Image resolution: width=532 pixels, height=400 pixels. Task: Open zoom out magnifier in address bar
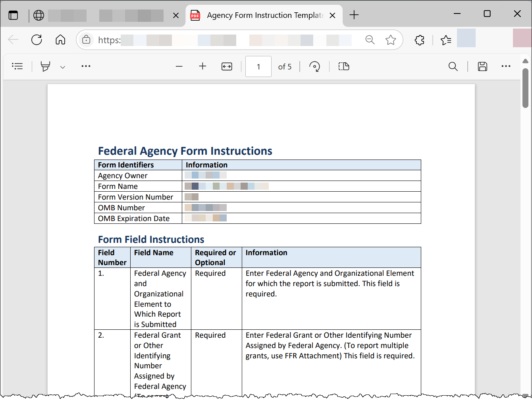click(370, 40)
